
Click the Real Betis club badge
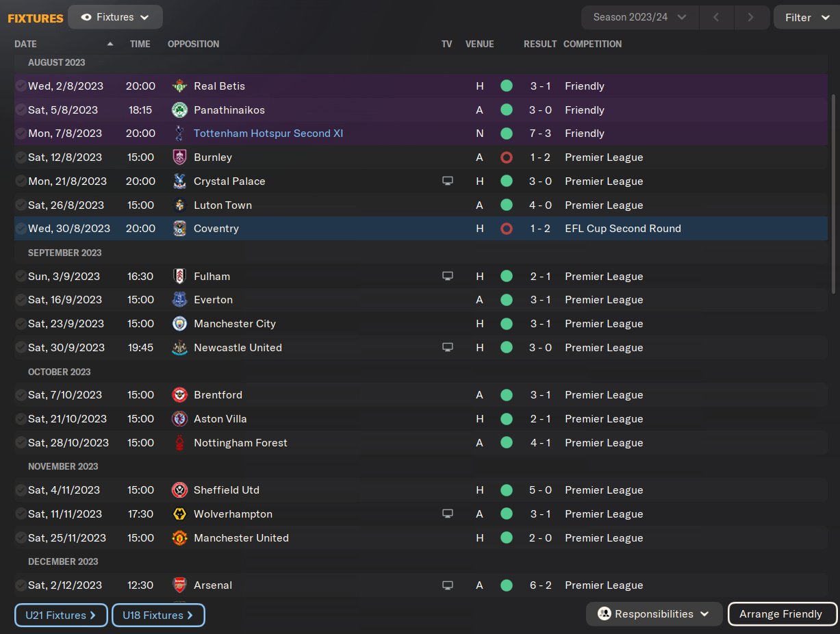pos(179,86)
